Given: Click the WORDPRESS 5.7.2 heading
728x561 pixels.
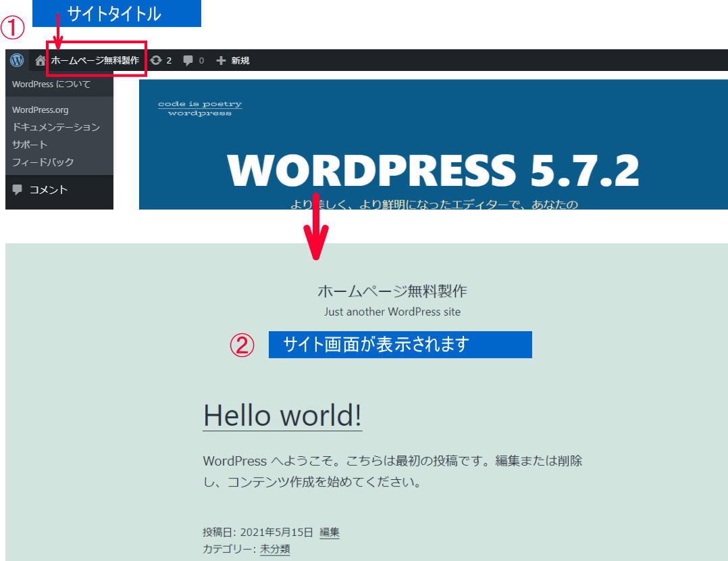Looking at the screenshot, I should 433,170.
